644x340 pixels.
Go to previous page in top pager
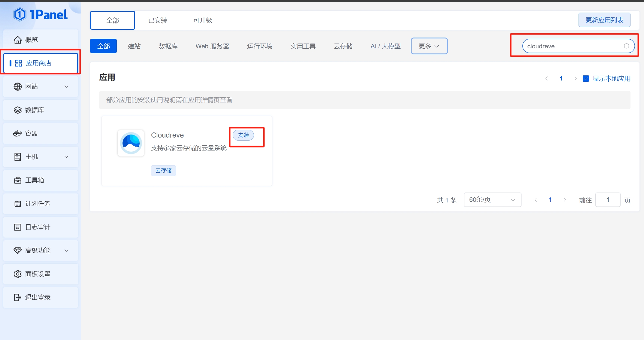(x=546, y=78)
